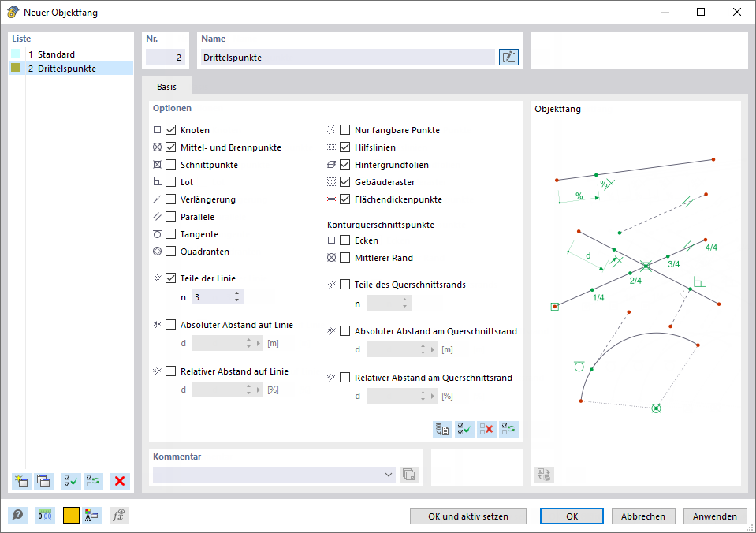Click the Schnittpunkte symbol icon

(157, 165)
